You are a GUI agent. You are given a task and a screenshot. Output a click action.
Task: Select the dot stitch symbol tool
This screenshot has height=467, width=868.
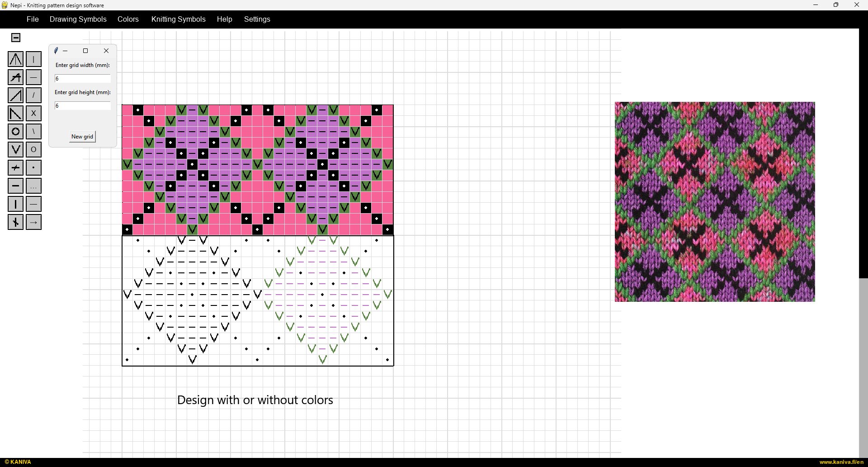click(x=33, y=167)
